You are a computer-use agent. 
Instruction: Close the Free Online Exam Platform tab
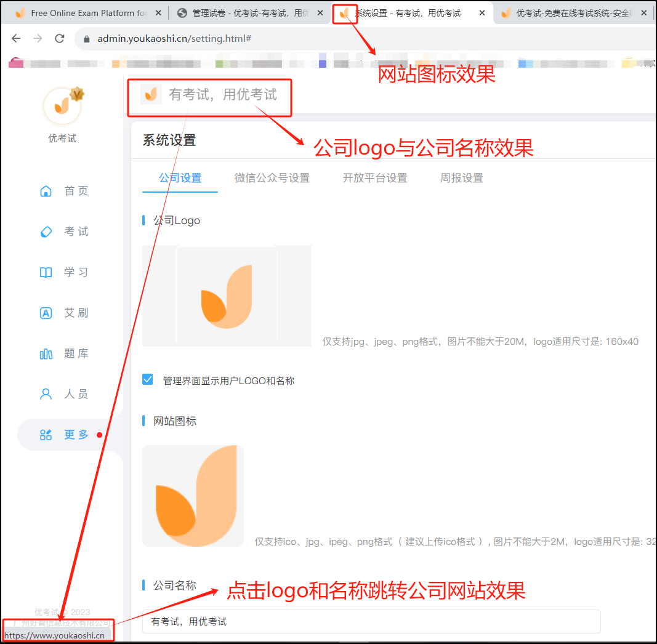(x=158, y=13)
